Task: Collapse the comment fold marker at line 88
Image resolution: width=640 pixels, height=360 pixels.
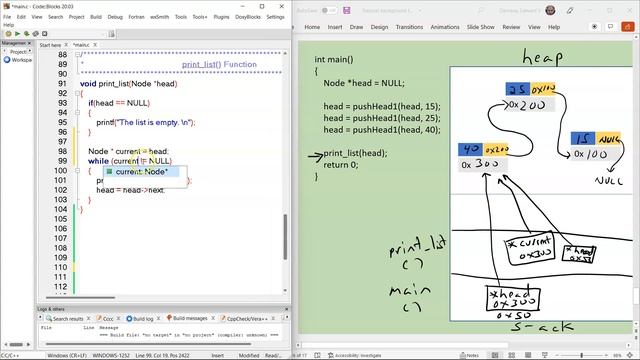Action: point(77,55)
